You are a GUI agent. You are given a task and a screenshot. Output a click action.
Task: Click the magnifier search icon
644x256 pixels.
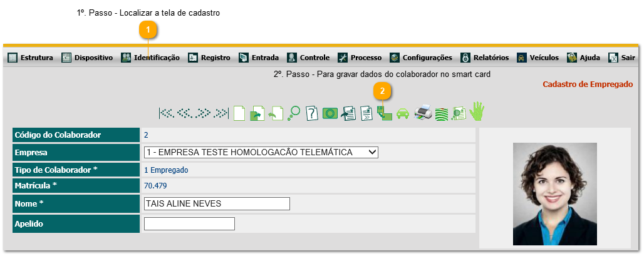pos(294,113)
